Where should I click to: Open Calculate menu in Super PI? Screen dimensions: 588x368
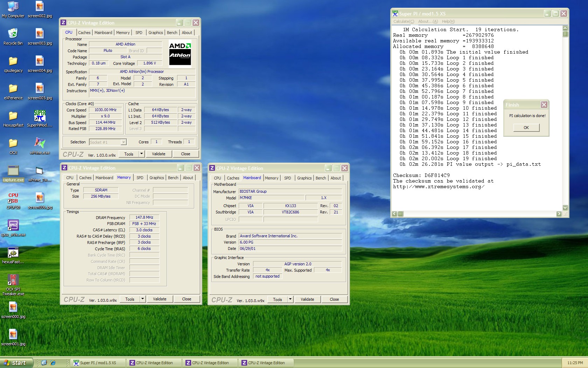[x=404, y=21]
